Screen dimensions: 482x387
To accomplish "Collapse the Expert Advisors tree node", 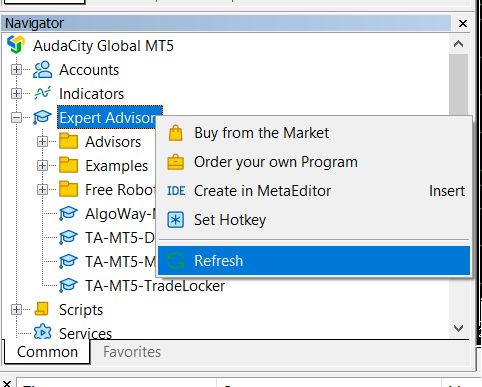I will [16, 118].
